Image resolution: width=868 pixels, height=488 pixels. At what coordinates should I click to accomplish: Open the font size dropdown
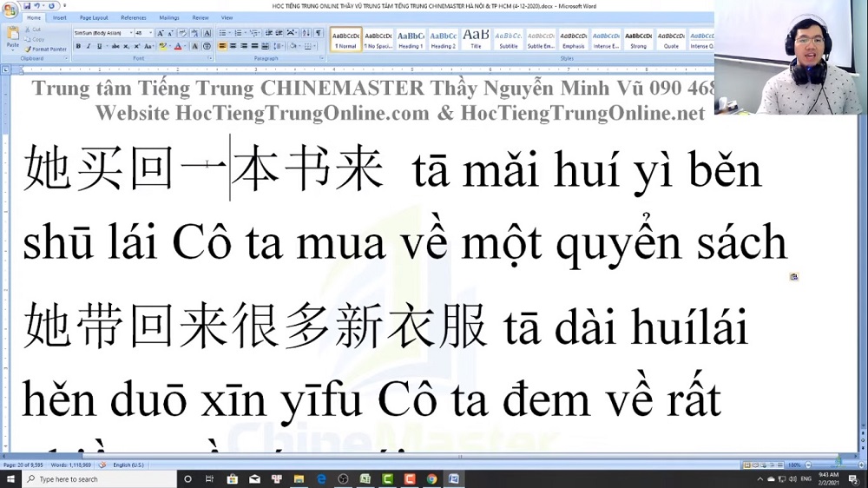(150, 33)
